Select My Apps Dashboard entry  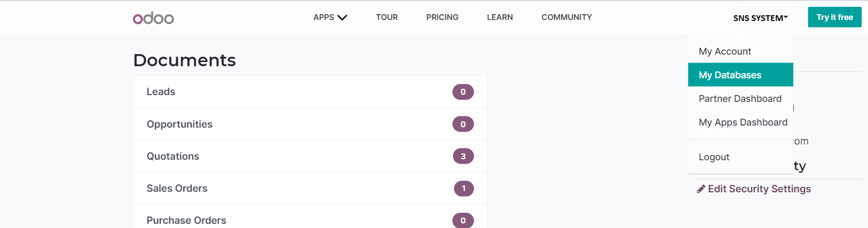743,122
